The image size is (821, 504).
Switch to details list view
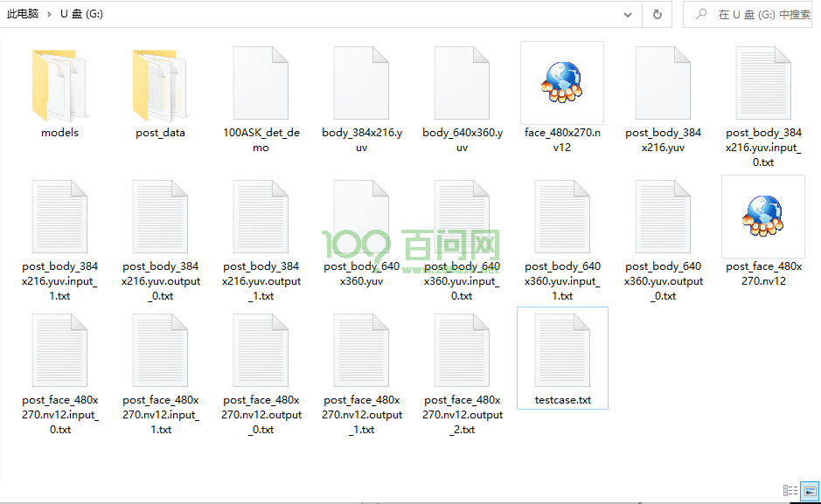[790, 491]
